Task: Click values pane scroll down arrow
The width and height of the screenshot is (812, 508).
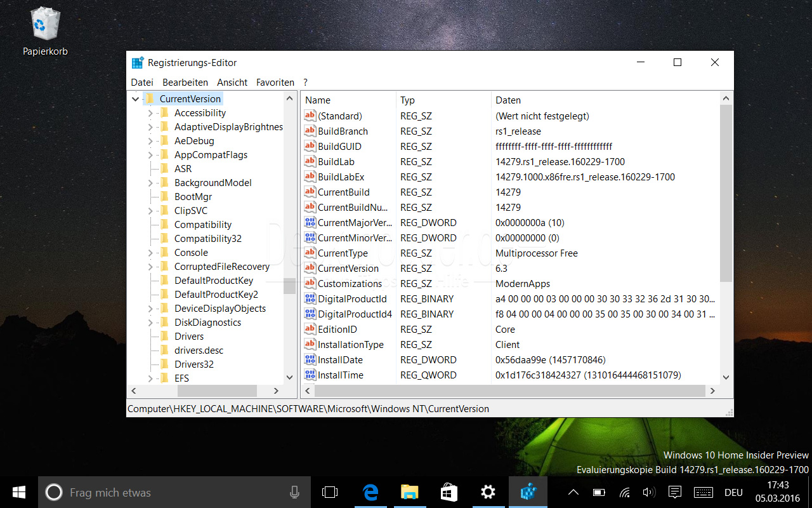Action: (x=726, y=377)
